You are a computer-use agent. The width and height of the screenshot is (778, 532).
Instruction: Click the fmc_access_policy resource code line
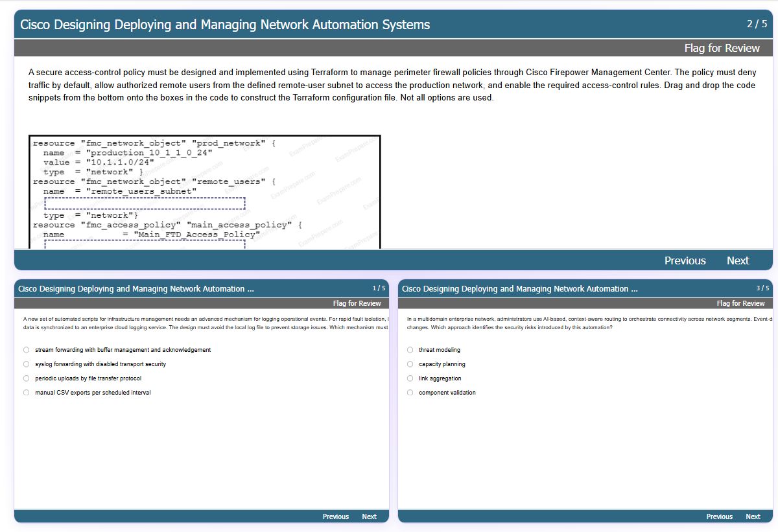[167, 225]
